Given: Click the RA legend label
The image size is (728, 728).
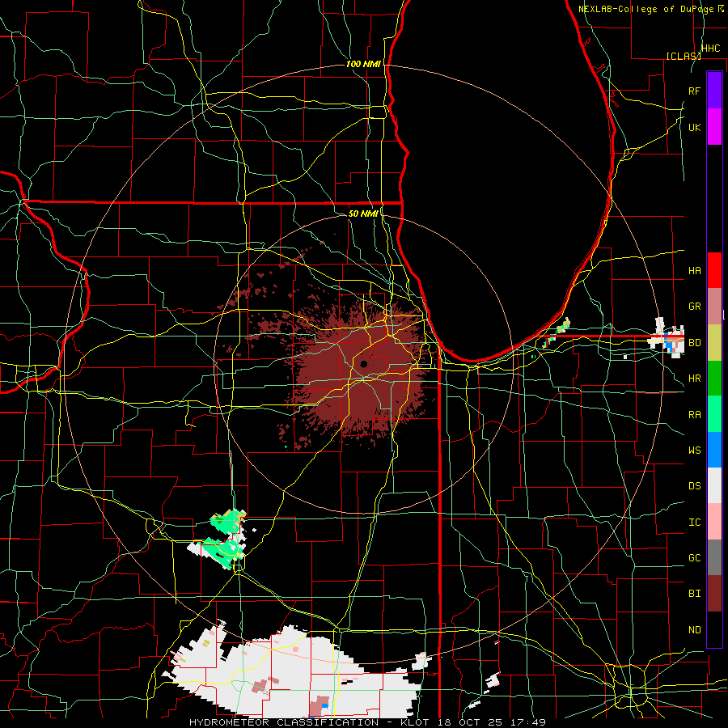Looking at the screenshot, I should (x=695, y=415).
